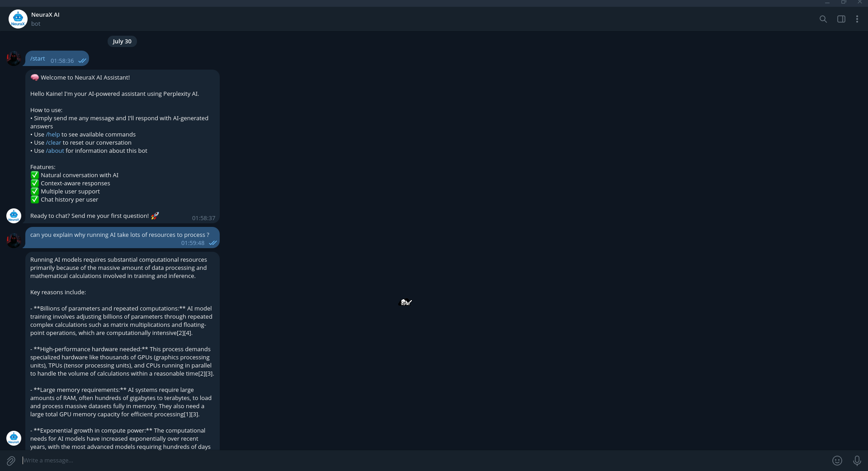Select the /start message bubble

(57, 58)
